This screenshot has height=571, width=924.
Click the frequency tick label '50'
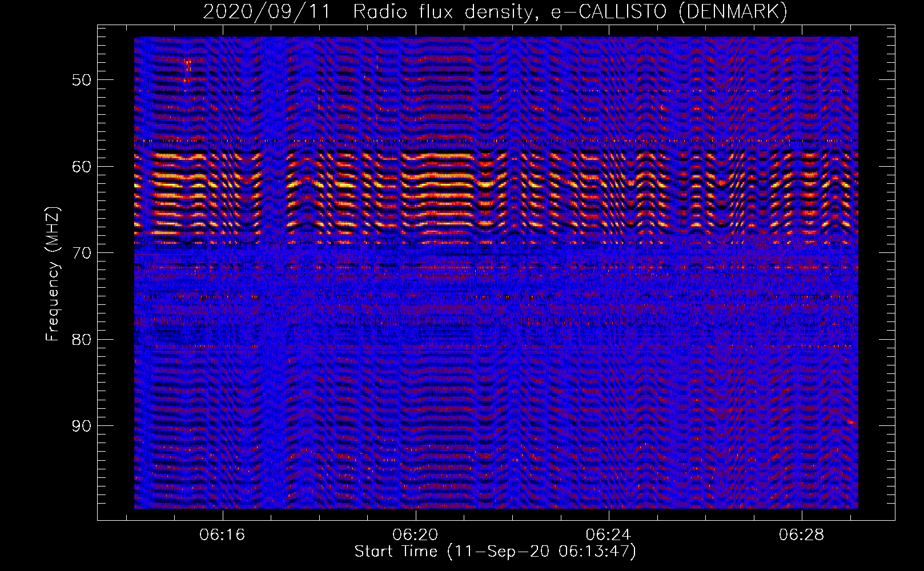pos(82,80)
